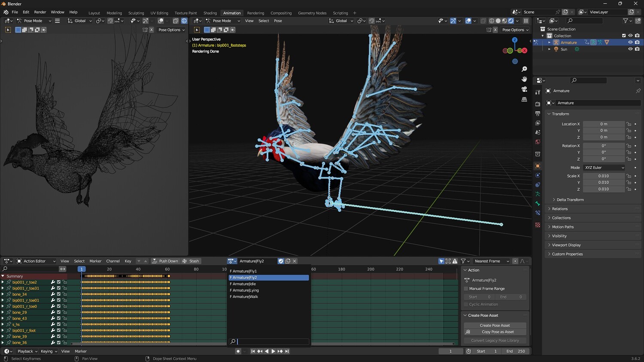Click the Fake User shield icon
The image size is (644, 362).
281,261
